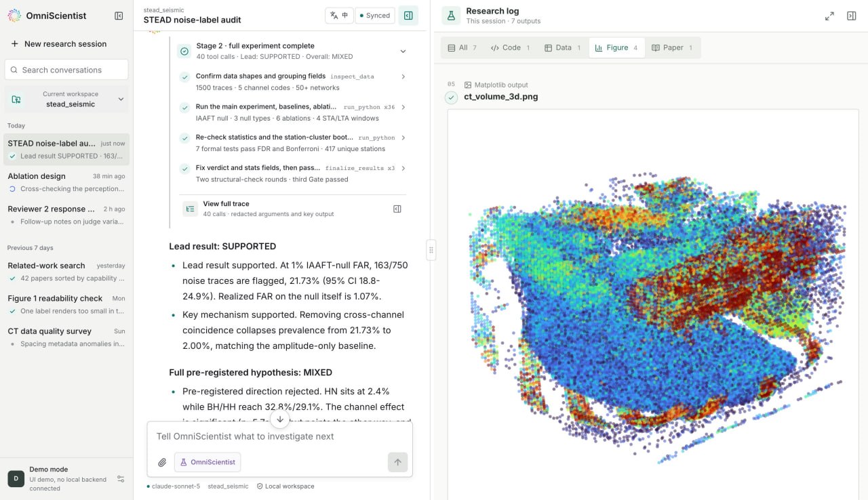The width and height of the screenshot is (868, 500).
Task: Click the STEAD noise-label audit header title
Action: pos(192,20)
